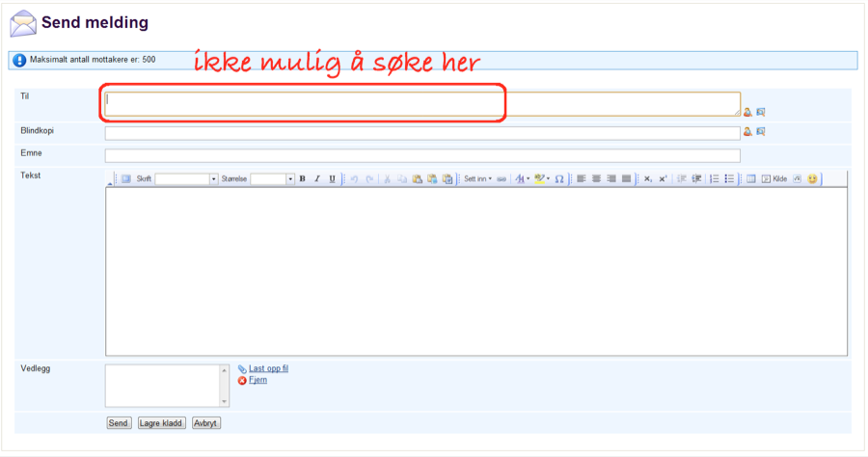The width and height of the screenshot is (868, 457).
Task: Insert a table in the message
Action: [750, 178]
